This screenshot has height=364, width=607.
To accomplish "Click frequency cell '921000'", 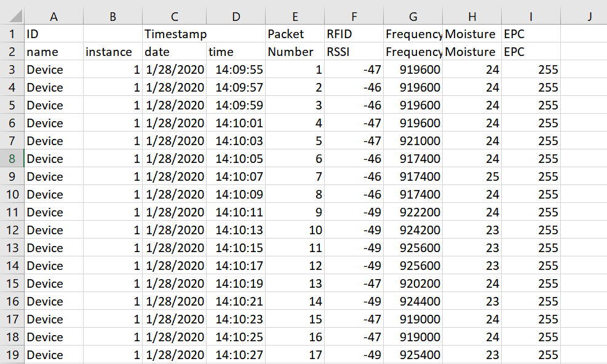I will [413, 141].
